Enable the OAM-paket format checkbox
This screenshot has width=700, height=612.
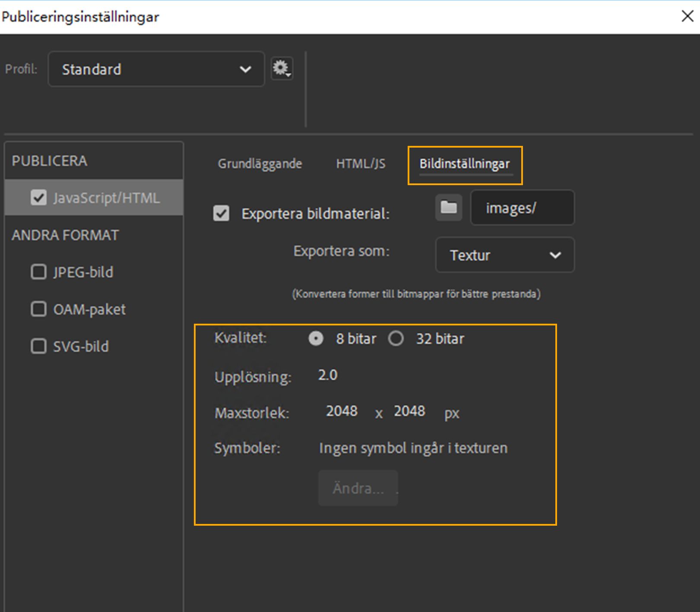coord(39,309)
